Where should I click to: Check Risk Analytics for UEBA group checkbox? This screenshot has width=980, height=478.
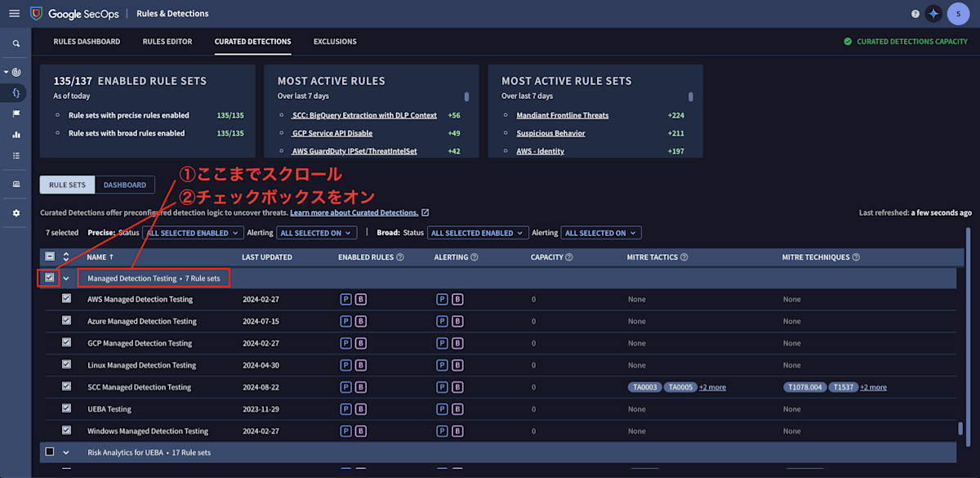tap(50, 452)
